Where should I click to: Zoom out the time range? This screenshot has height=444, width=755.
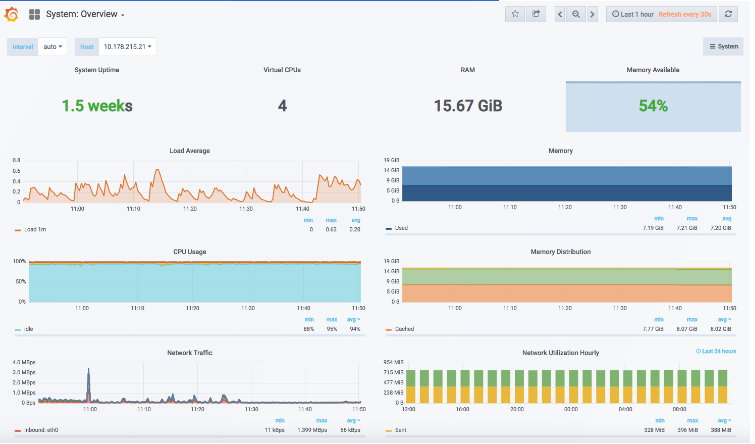coord(576,14)
